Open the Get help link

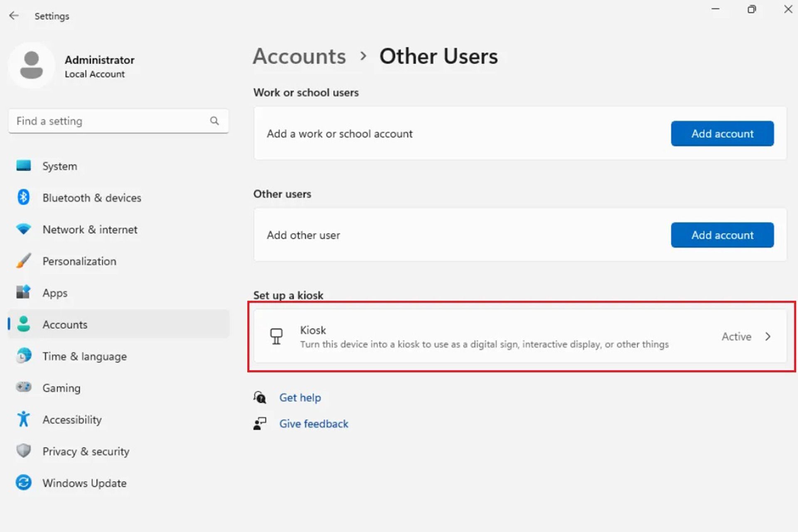300,397
